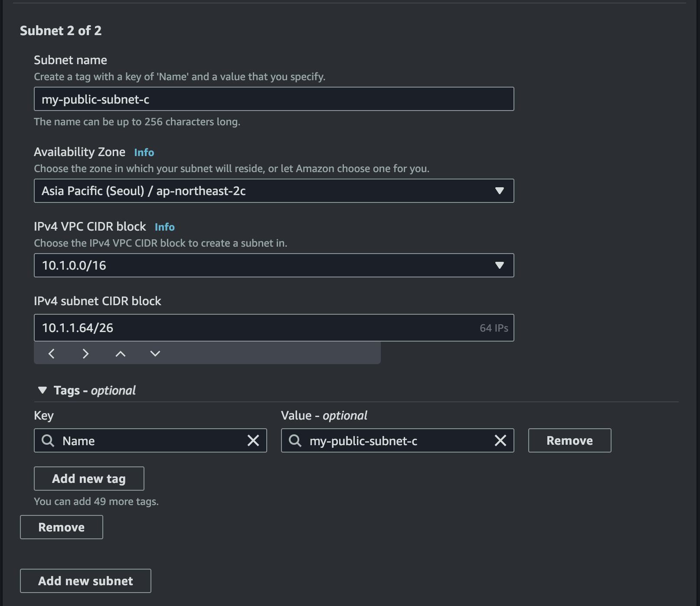The image size is (700, 606).
Task: Open the Availability Zone dropdown
Action: [x=274, y=191]
